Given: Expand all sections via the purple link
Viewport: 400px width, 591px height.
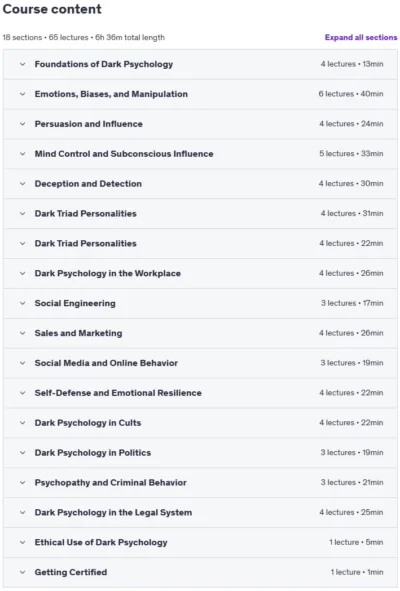Looking at the screenshot, I should tap(361, 37).
